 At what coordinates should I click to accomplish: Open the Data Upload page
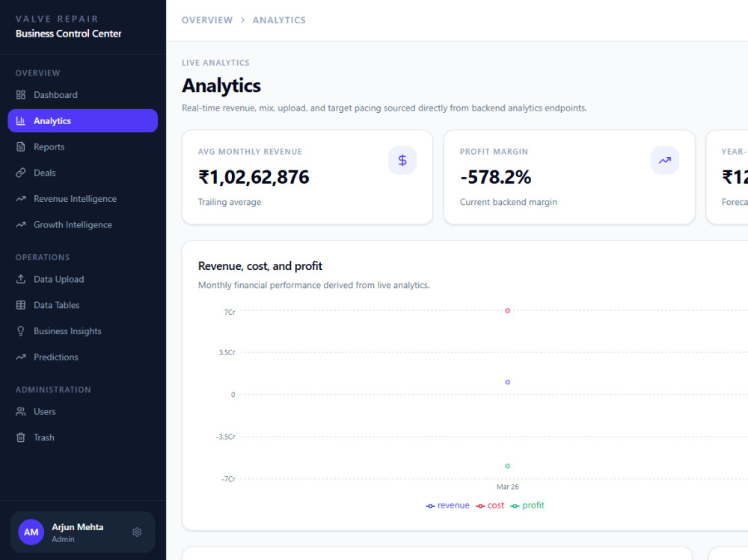[82, 279]
